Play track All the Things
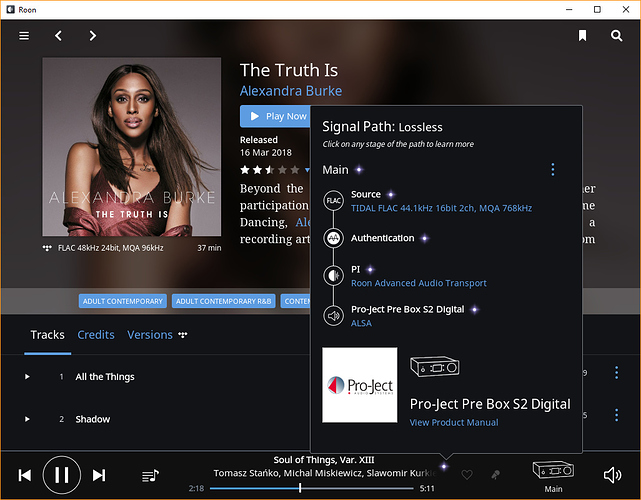 [27, 377]
